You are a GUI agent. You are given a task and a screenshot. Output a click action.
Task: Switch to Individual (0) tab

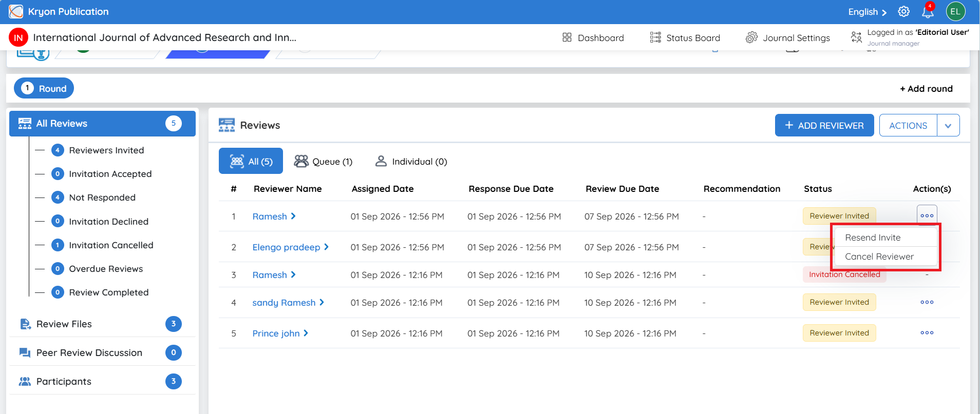click(411, 162)
